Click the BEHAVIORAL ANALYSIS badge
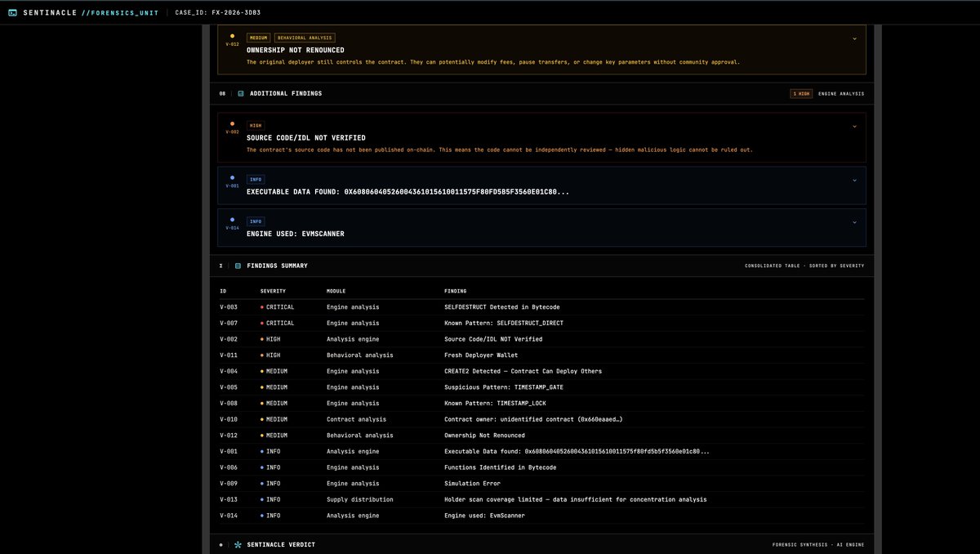Image resolution: width=980 pixels, height=554 pixels. coord(305,38)
